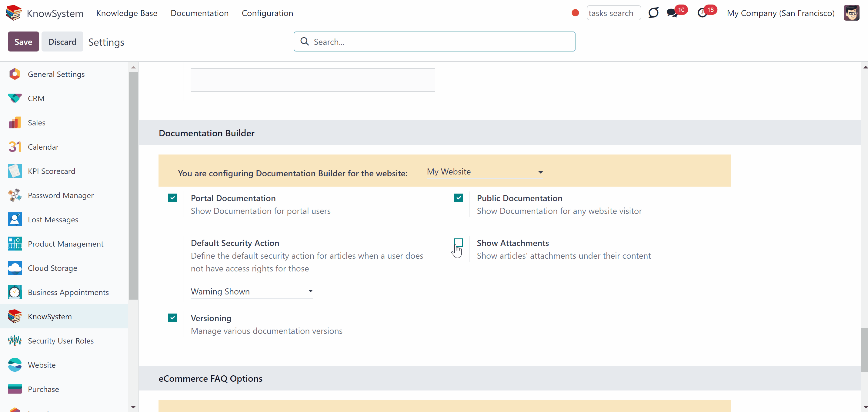Select the Lost Messages icon
The width and height of the screenshot is (868, 412).
(15, 220)
